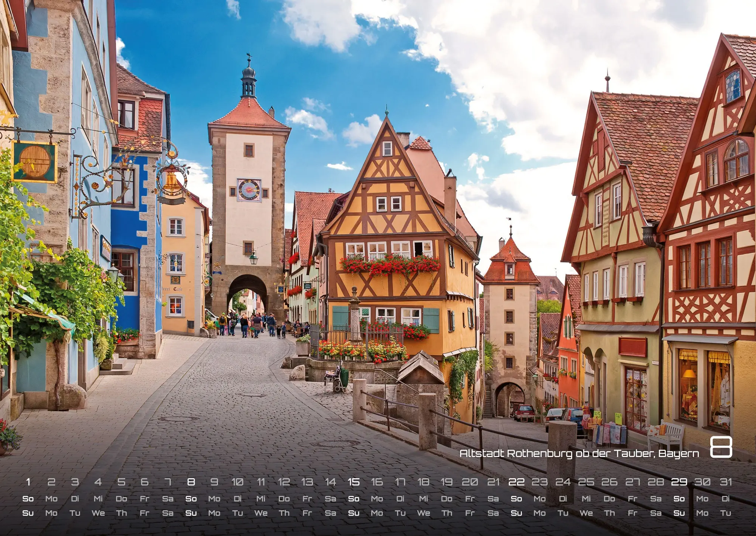
Task: Click the large month number 8
Action: [x=721, y=447]
